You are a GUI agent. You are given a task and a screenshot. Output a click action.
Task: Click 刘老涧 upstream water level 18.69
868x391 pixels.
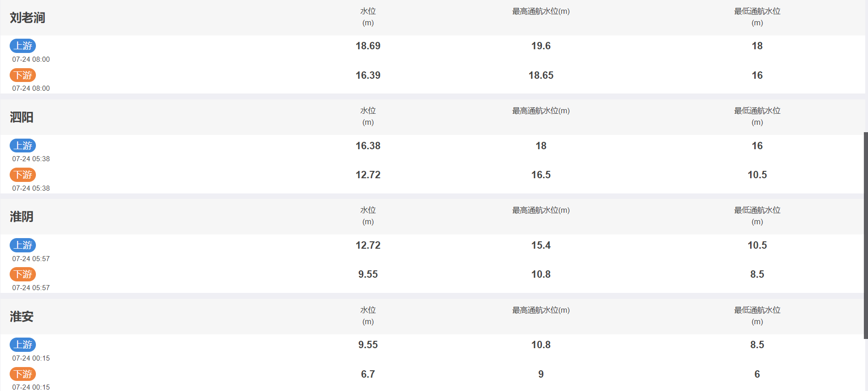368,46
